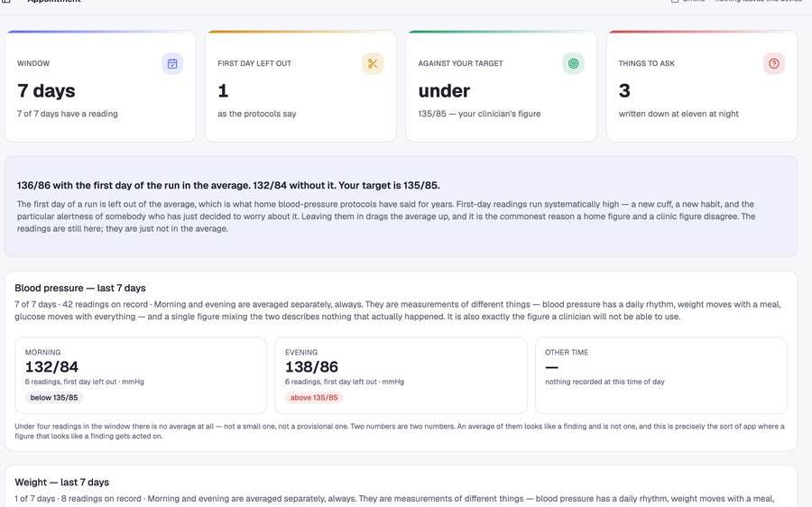The image size is (812, 507).
Task: Click the green target icon in Against Your Target card
Action: (x=573, y=64)
